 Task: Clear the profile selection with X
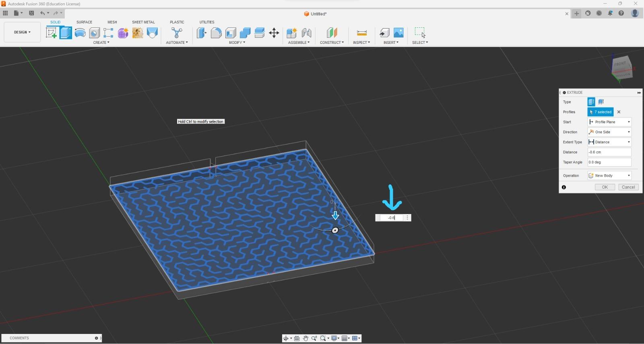coord(619,112)
